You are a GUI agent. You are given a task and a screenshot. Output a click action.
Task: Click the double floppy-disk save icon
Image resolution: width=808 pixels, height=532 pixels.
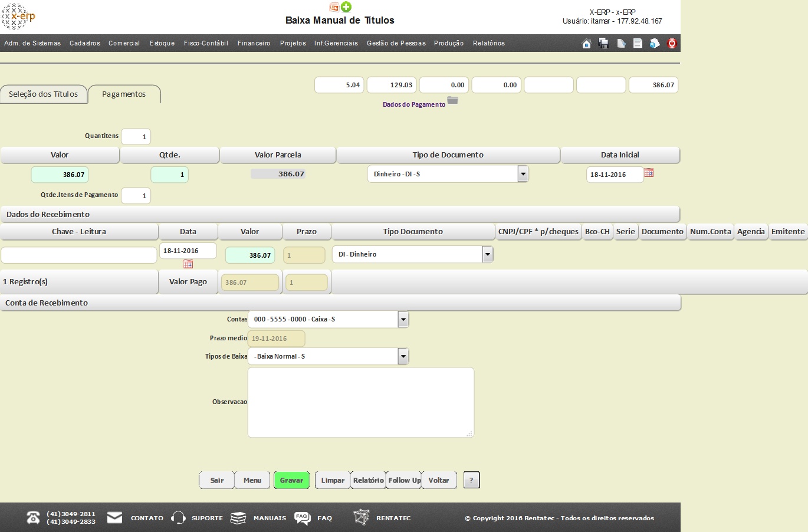coord(603,43)
